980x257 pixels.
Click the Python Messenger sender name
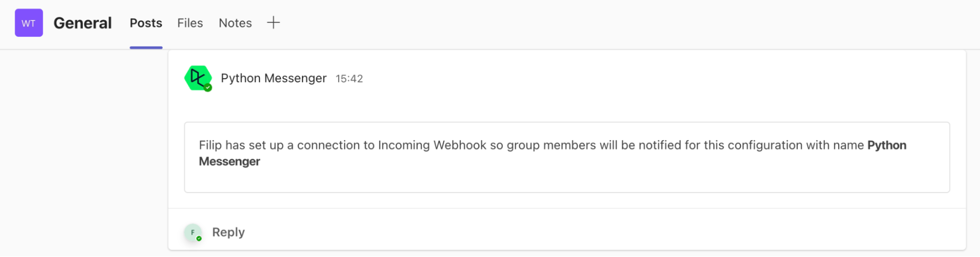pyautogui.click(x=274, y=78)
